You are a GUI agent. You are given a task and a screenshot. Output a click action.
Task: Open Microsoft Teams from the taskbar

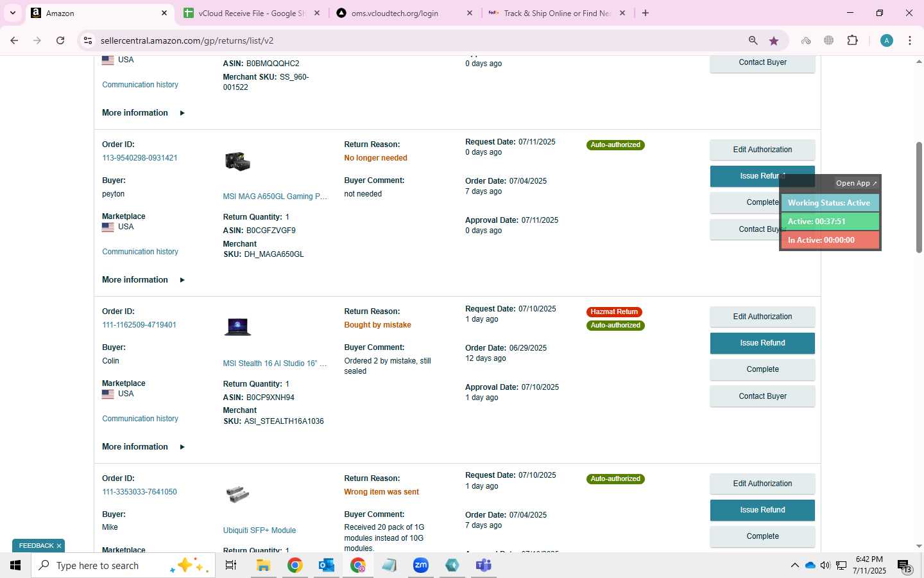click(484, 565)
